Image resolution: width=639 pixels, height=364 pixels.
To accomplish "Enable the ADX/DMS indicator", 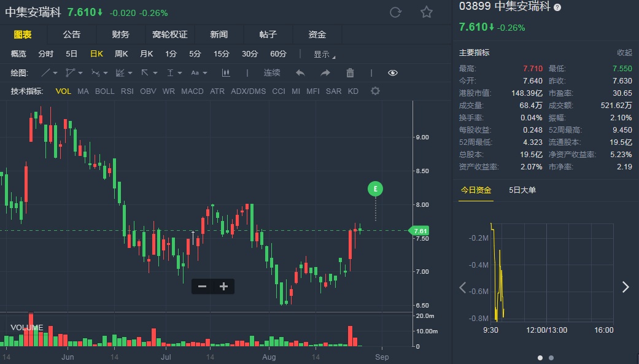I will coord(248,91).
